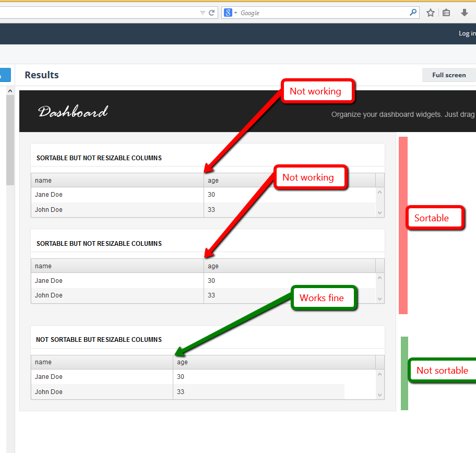This screenshot has height=453, width=476.
Task: Open the downloads arrow icon
Action: click(464, 13)
